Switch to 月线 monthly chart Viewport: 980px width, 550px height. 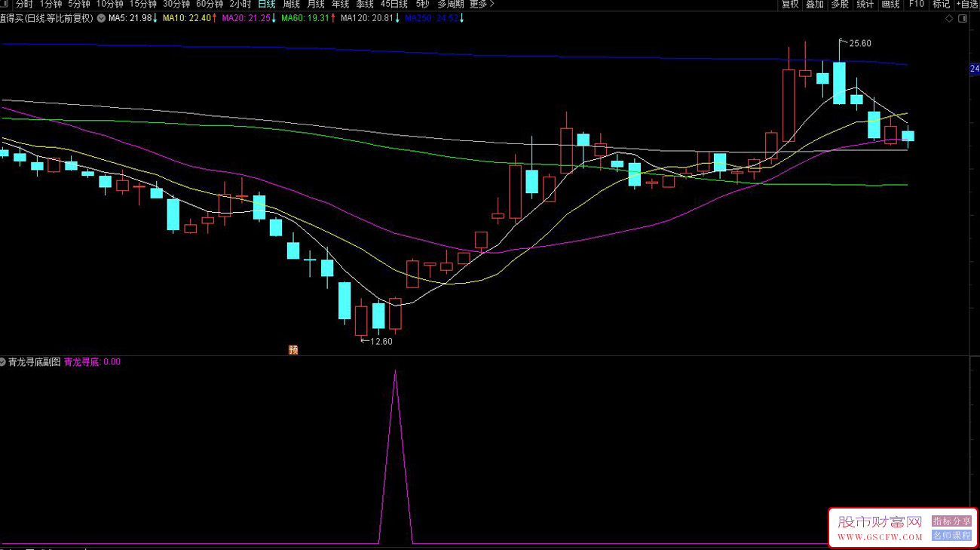[x=316, y=4]
